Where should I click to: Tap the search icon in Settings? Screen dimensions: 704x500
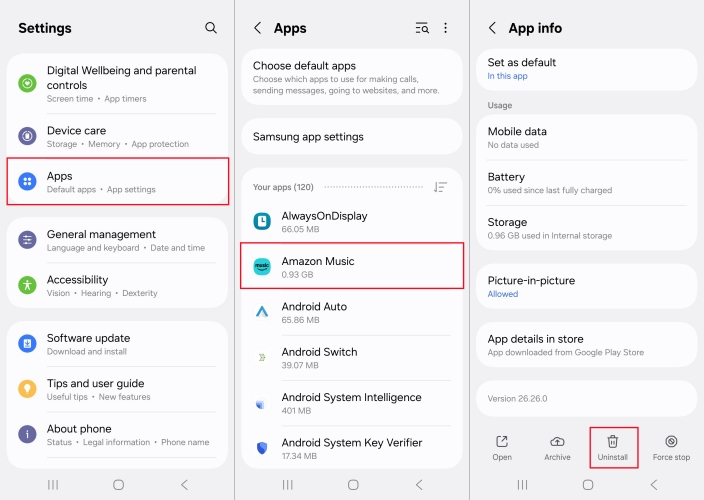pos(211,28)
